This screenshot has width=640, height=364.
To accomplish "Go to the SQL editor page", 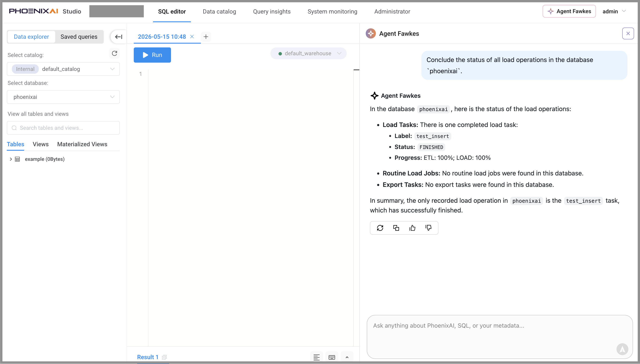I will click(172, 11).
